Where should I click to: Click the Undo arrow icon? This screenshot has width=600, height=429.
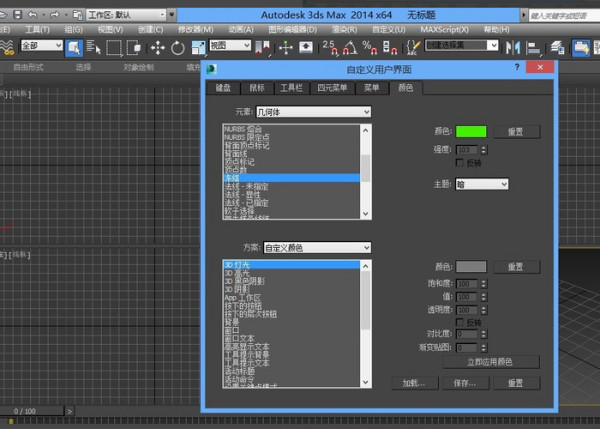(33, 15)
